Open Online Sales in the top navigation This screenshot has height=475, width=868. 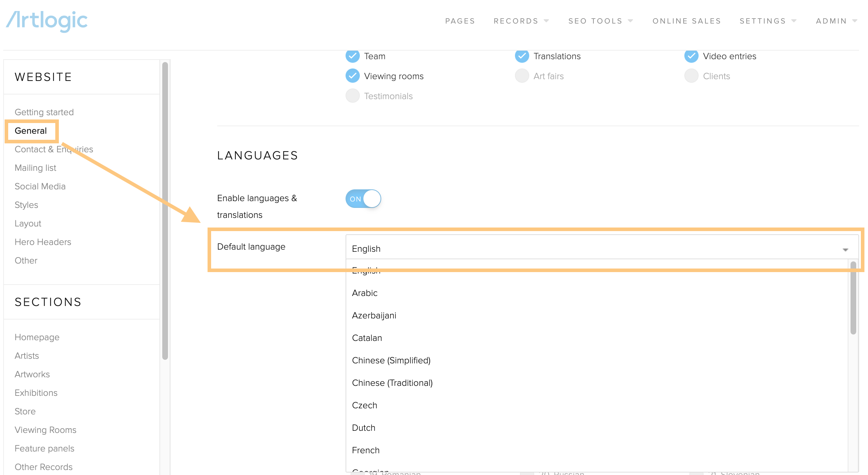[x=686, y=21]
